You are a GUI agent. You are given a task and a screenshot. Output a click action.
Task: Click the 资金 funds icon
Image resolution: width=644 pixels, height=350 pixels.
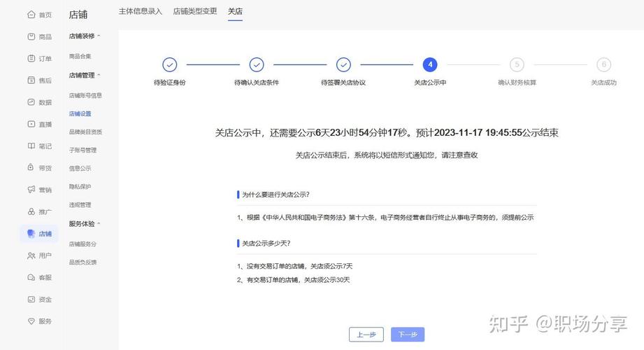pyautogui.click(x=31, y=299)
